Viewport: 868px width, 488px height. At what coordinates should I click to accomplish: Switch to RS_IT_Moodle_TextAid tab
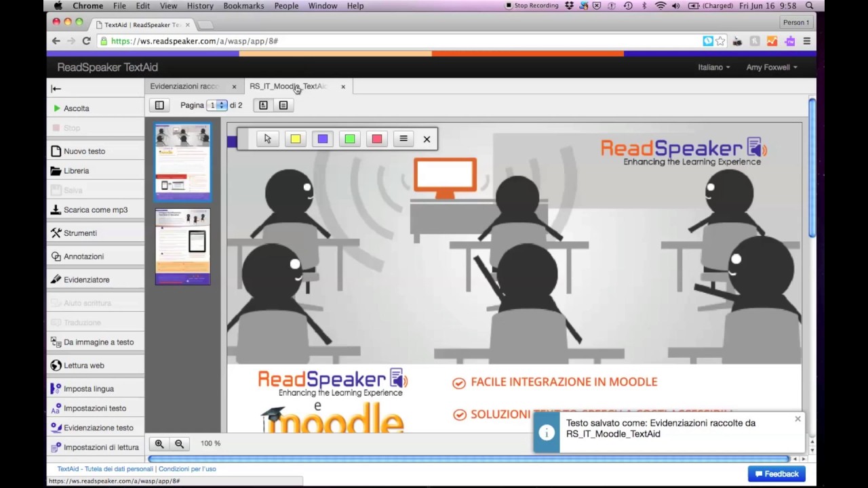(x=288, y=86)
